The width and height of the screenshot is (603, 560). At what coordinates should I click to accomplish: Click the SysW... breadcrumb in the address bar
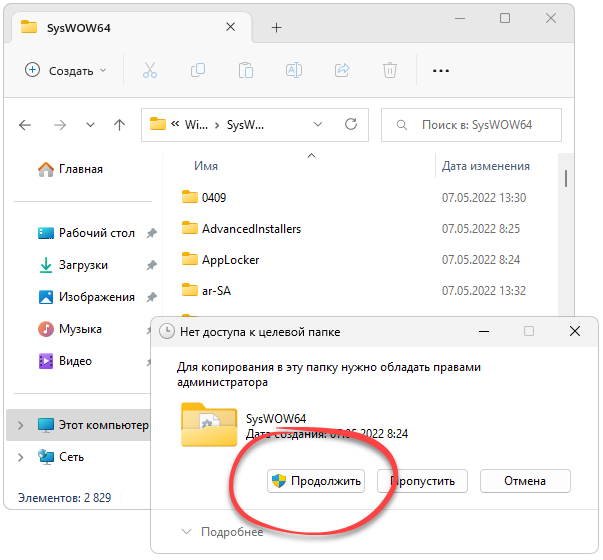click(x=245, y=125)
